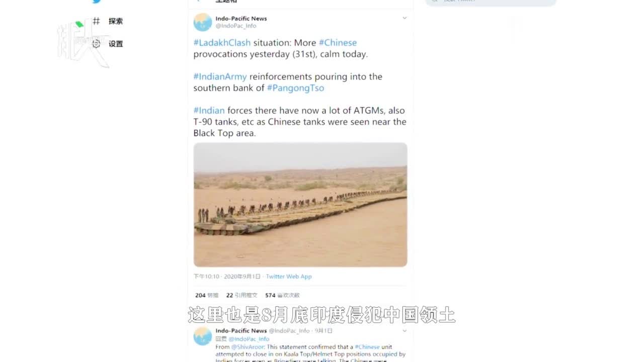644x362 pixels.
Task: Open the #Indian hashtag link
Action: pos(209,111)
